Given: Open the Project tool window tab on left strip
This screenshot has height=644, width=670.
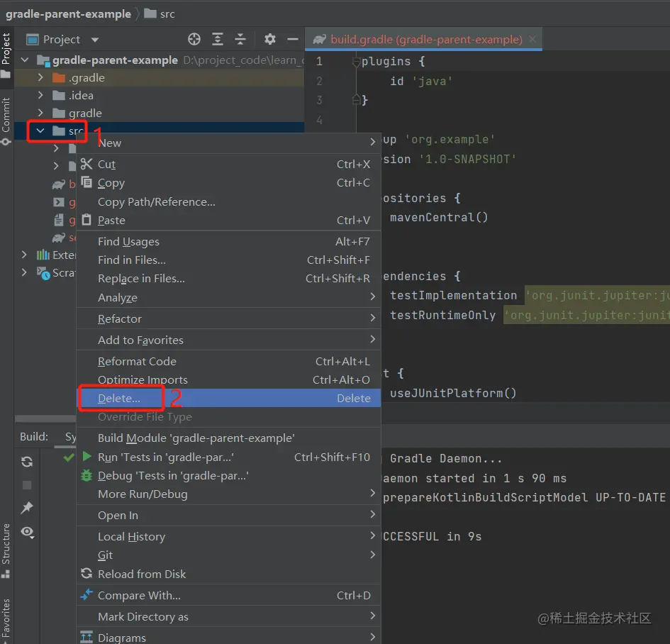Looking at the screenshot, I should (6, 55).
